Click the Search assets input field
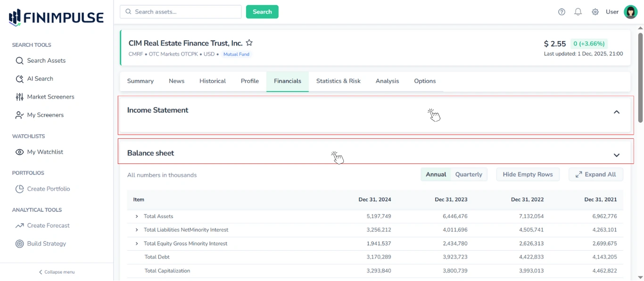The width and height of the screenshot is (644, 281). click(181, 11)
